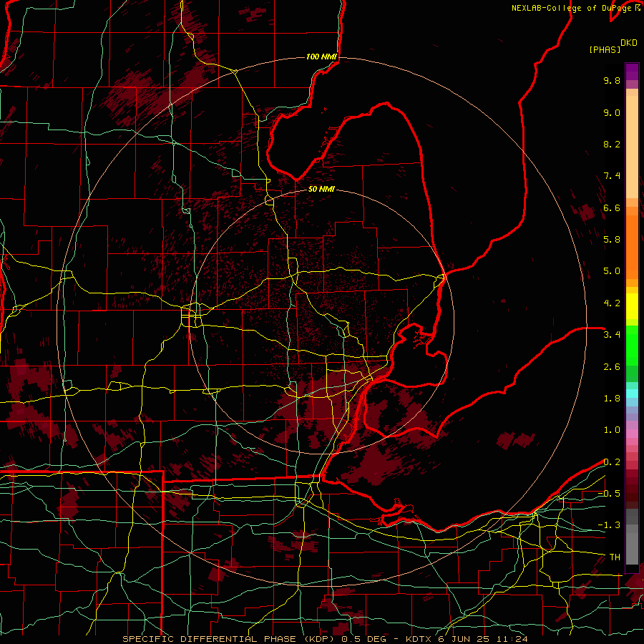Screen dimensions: 644x644
Task: Click the 7.4 value on the KDP scale
Action: tap(612, 176)
